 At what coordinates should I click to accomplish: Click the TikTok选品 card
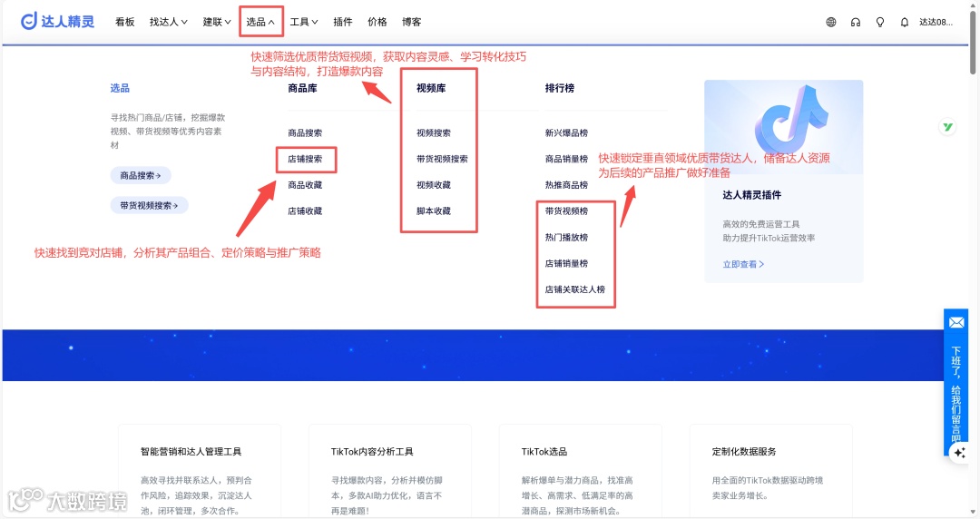tap(581, 471)
